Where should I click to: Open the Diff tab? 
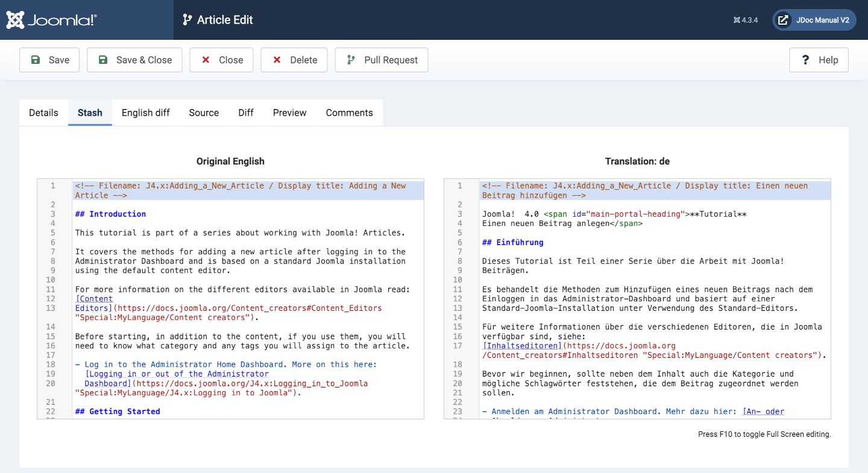[246, 113]
